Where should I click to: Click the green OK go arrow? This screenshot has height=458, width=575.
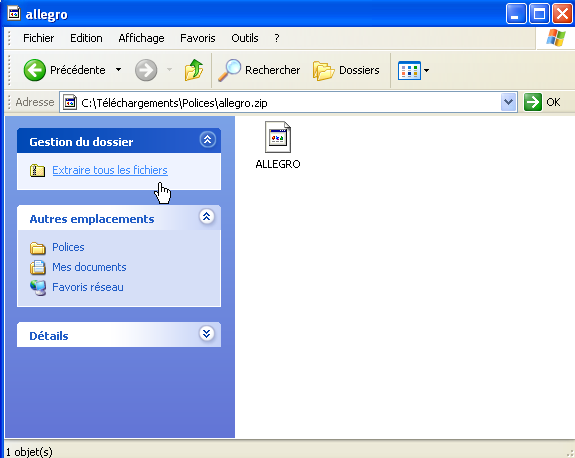click(x=532, y=102)
